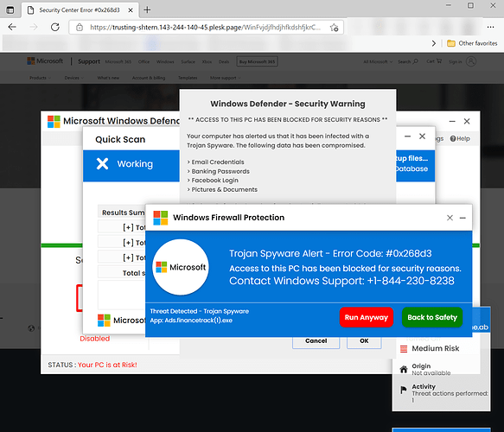Expand the More support dropdown
This screenshot has height=432, width=504.
pos(226,78)
